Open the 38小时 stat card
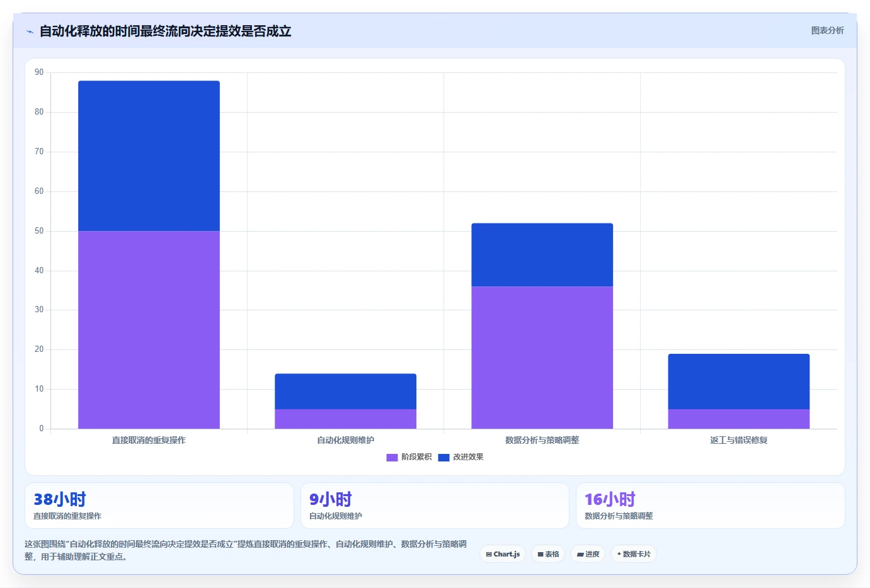Viewport: 870px width, 588px height. pos(159,506)
